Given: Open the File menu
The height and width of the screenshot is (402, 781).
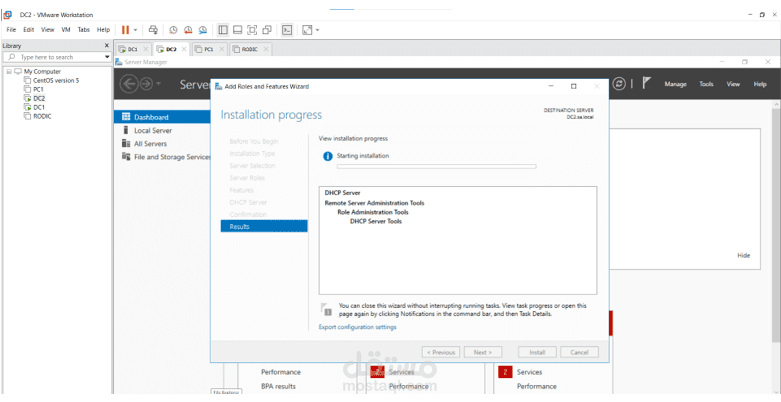Looking at the screenshot, I should (11, 29).
